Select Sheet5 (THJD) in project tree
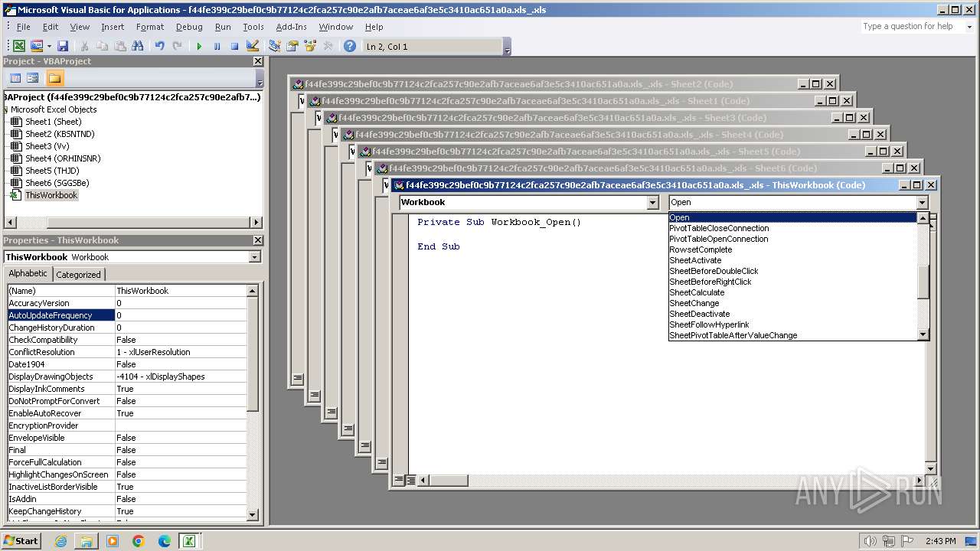Screen dimensions: 980x551 [52, 171]
